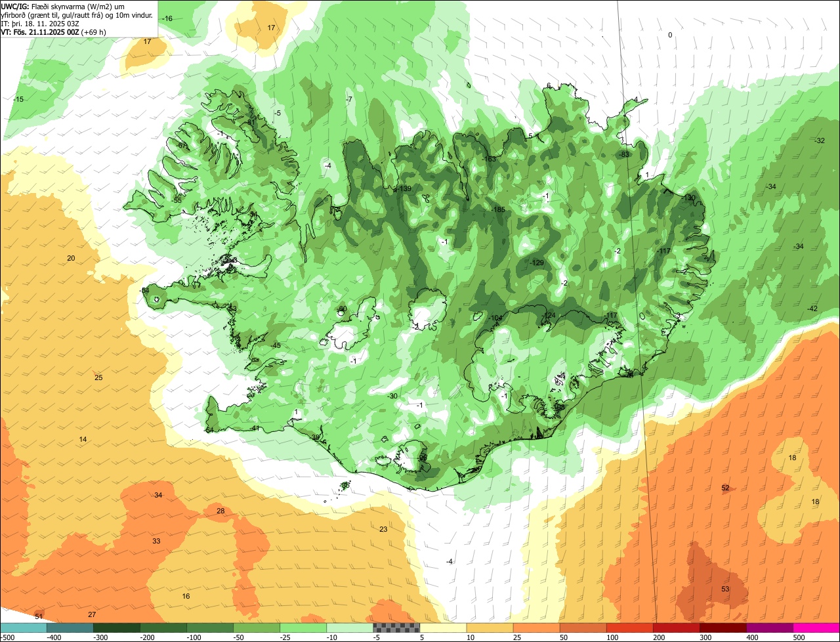Click the -100 to -50 green legend swatch
The image size is (840, 642).
click(x=209, y=628)
